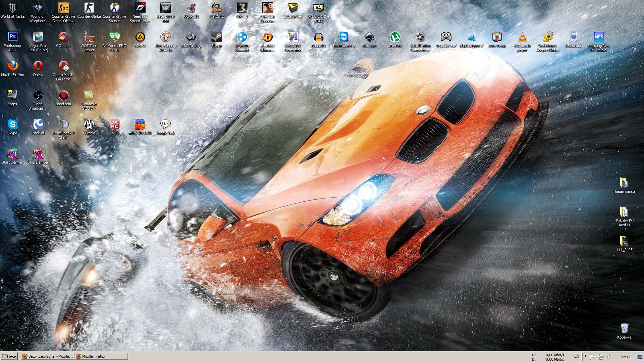Select the Stop Denwer shortcut

[38, 154]
